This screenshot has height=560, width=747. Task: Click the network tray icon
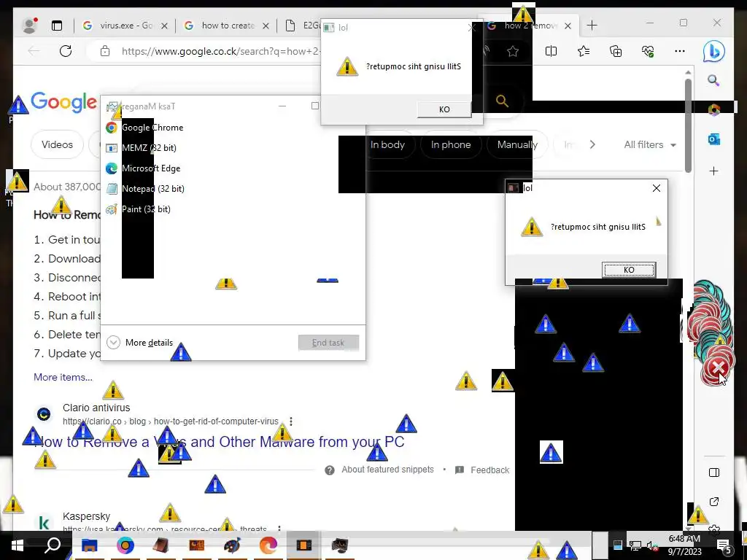(x=635, y=545)
